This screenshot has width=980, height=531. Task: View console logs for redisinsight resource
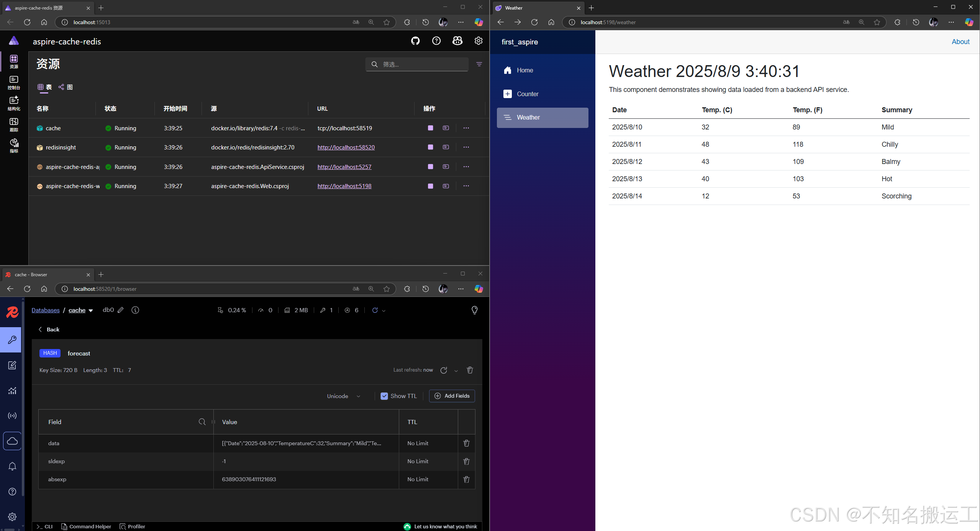[446, 147]
